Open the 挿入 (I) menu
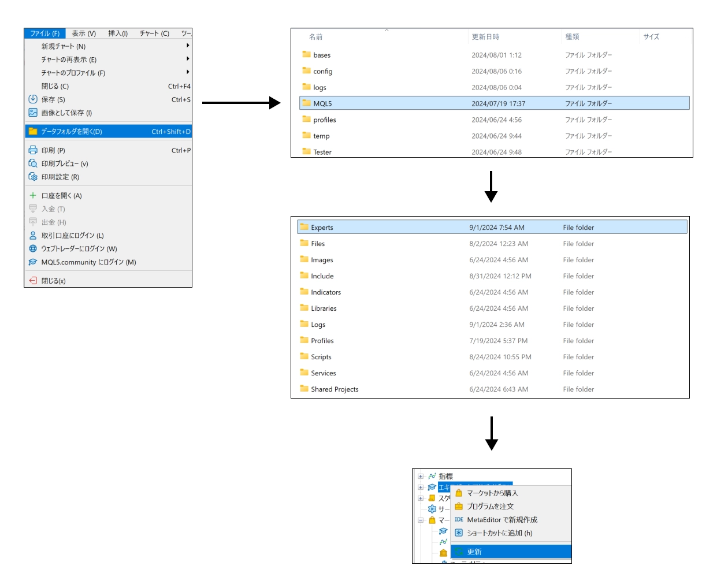 [118, 34]
